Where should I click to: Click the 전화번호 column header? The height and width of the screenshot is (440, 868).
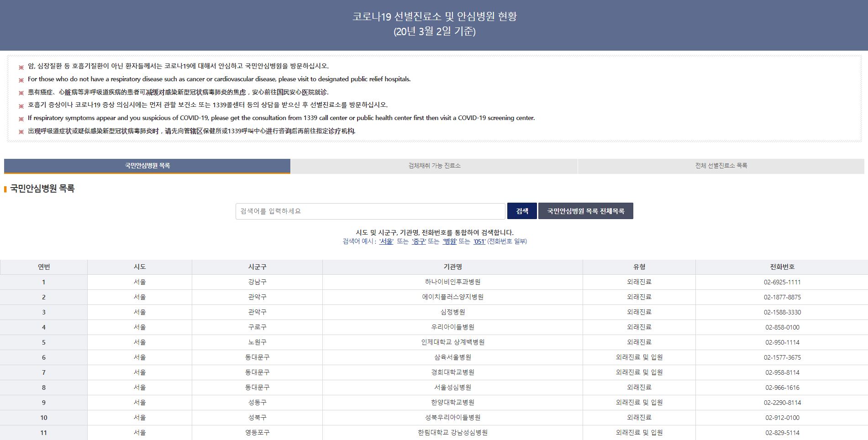pos(782,267)
